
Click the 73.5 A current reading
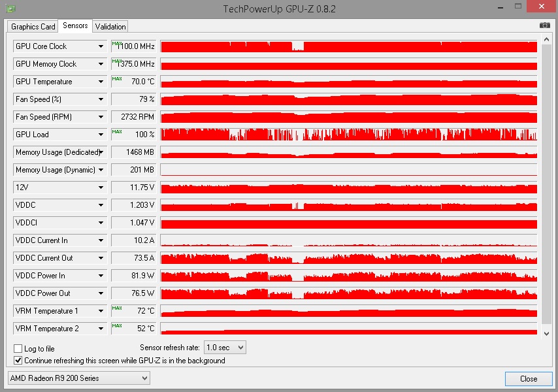[134, 258]
